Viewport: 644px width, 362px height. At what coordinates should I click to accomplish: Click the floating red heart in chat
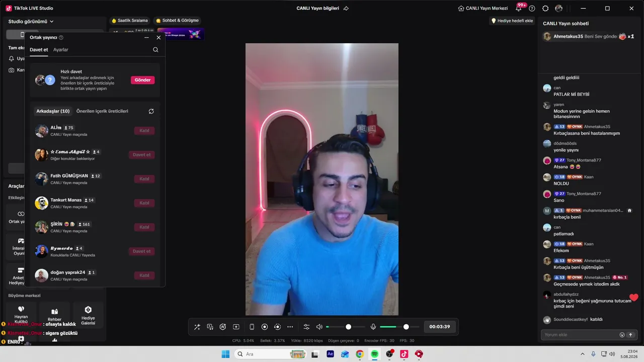click(x=633, y=298)
